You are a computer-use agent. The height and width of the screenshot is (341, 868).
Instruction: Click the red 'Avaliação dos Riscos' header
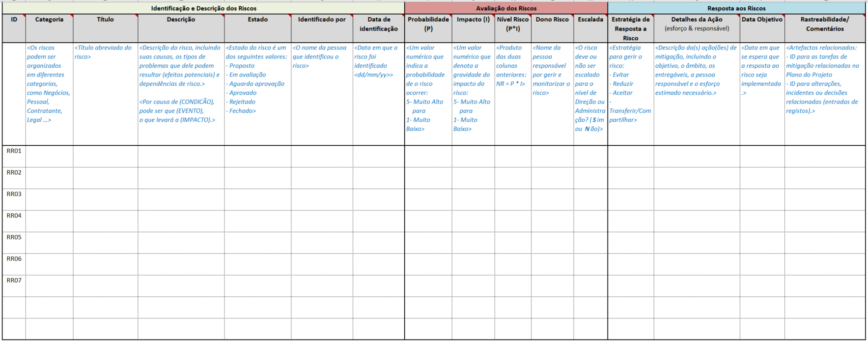pos(506,8)
